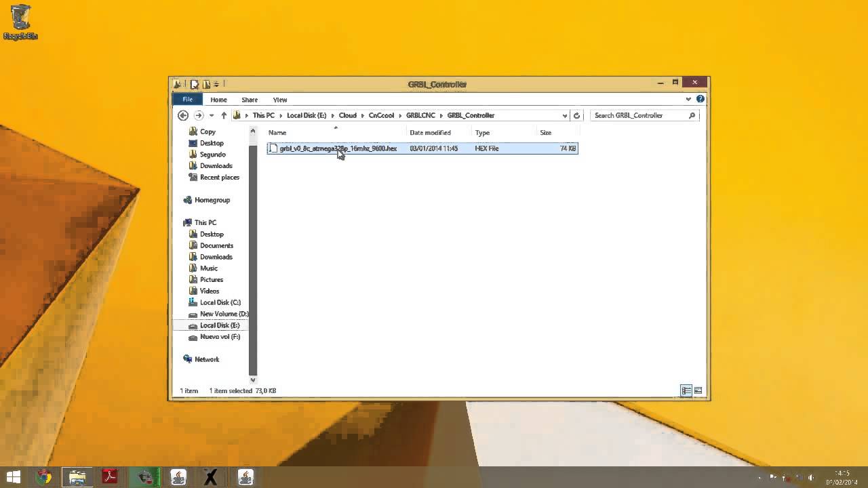Screen dimensions: 868x488
Task: Open Adobe Reader from taskbar
Action: point(110,477)
